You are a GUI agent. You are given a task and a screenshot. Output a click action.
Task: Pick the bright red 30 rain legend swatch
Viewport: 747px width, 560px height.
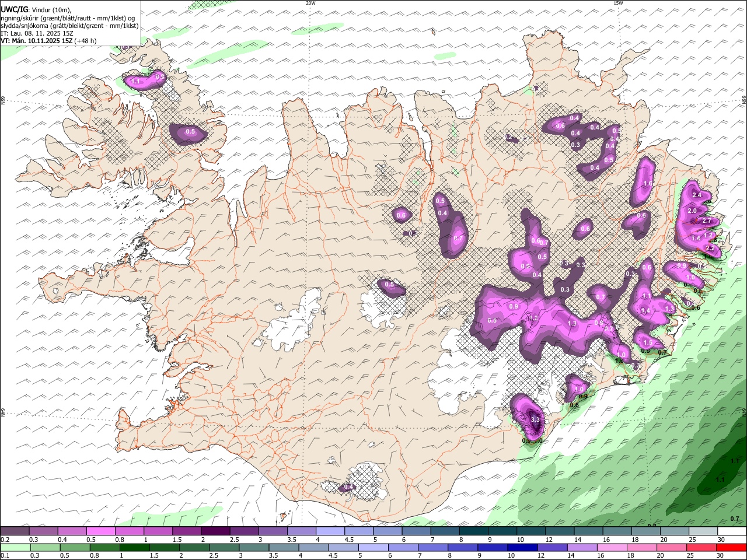(731, 548)
